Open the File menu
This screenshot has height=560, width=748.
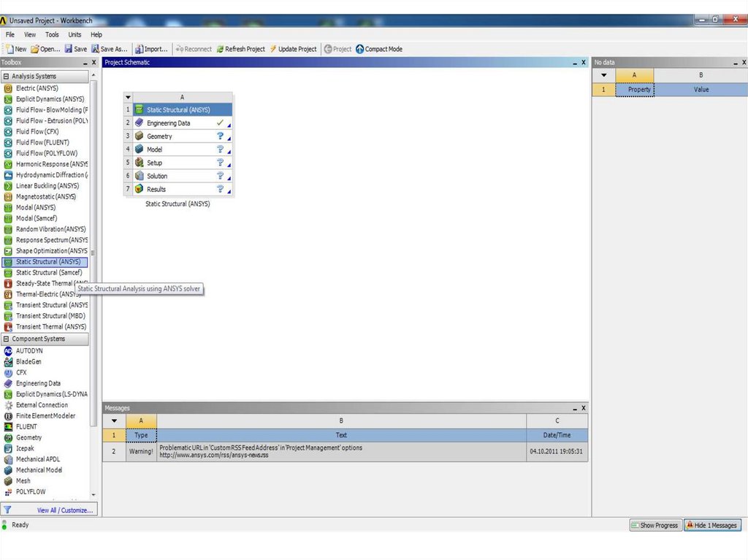point(10,34)
